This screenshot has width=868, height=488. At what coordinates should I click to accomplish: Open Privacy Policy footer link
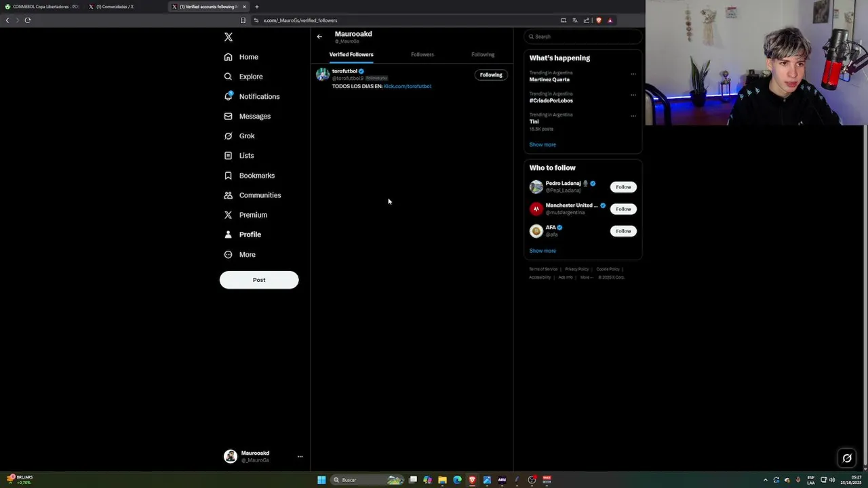tap(577, 269)
